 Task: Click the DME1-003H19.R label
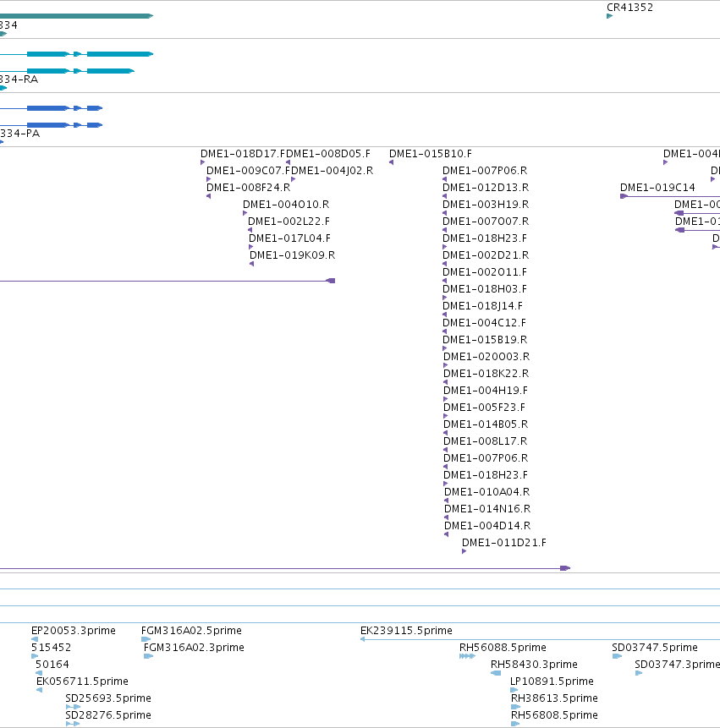486,205
